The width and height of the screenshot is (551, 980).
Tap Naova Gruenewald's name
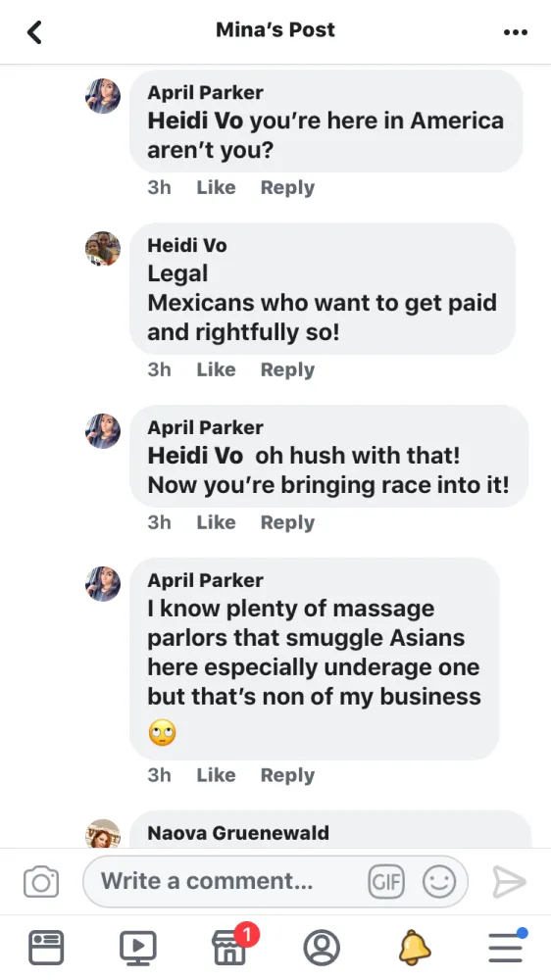[x=237, y=832]
